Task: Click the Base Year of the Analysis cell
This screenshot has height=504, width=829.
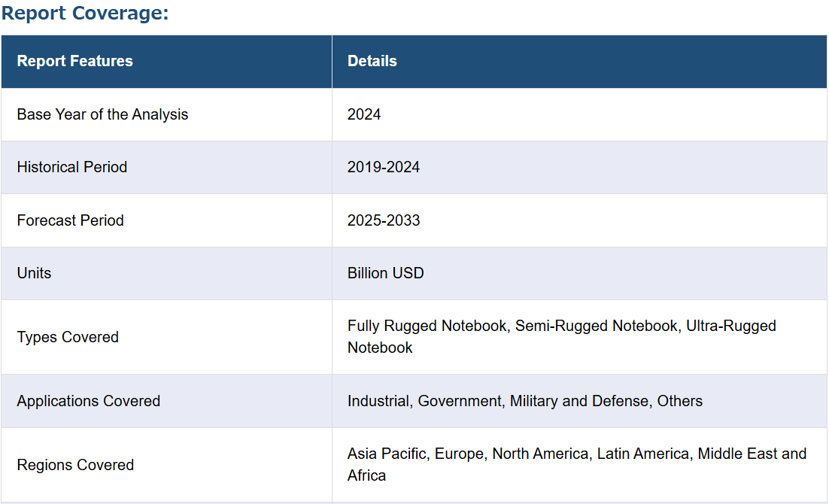Action: [x=102, y=114]
